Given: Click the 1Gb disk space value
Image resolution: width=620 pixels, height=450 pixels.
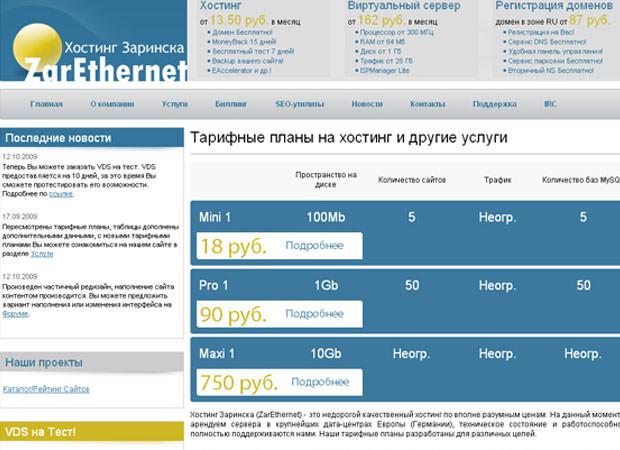Looking at the screenshot, I should 326,286.
